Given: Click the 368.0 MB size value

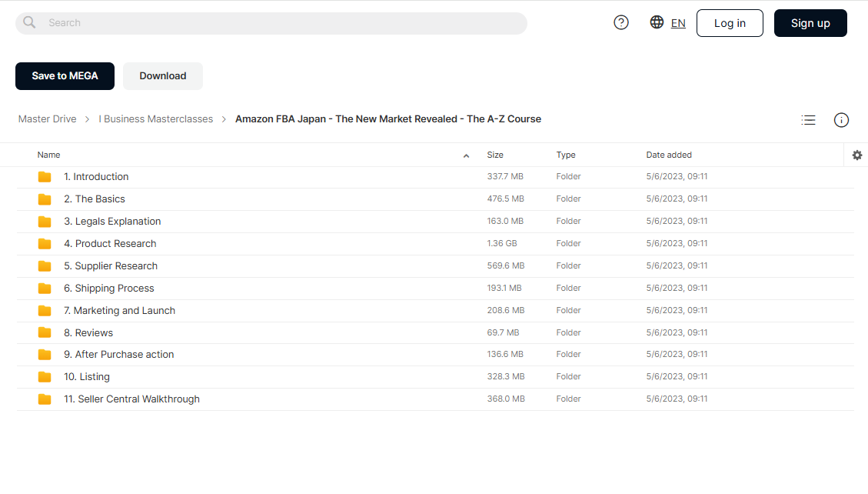Looking at the screenshot, I should click(506, 399).
